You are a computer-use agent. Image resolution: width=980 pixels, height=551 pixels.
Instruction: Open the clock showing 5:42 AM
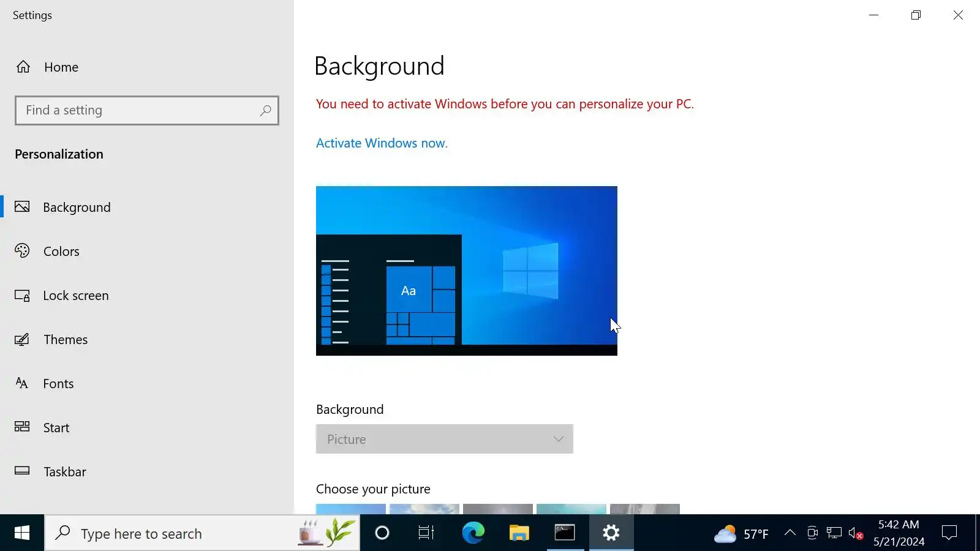(x=899, y=533)
